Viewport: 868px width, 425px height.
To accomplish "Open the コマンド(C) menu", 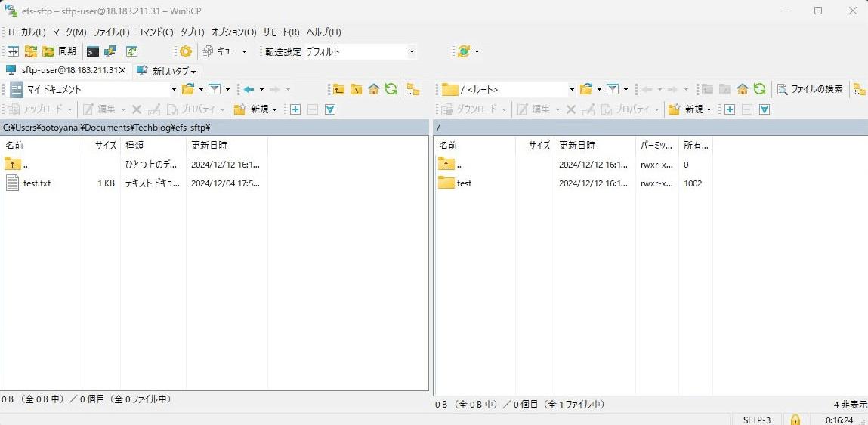I will coord(155,32).
